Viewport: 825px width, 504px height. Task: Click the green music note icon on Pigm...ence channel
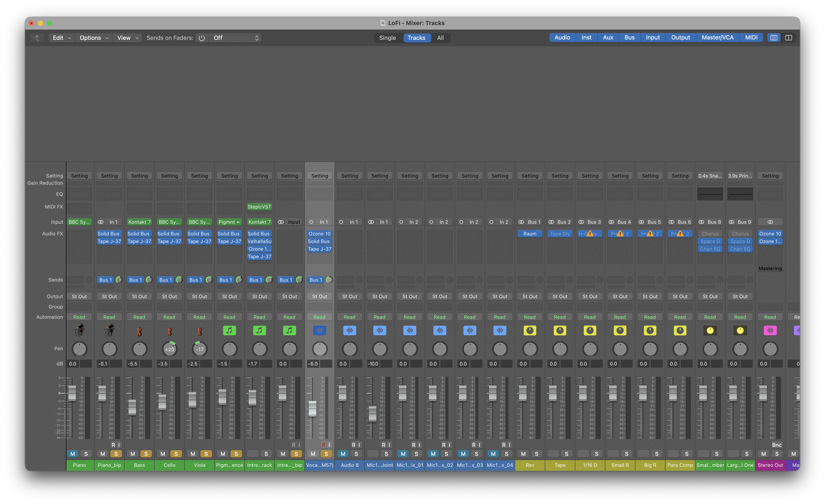[229, 330]
